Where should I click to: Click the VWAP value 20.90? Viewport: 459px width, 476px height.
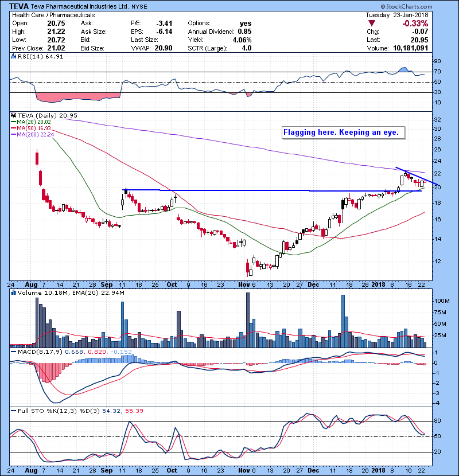click(x=163, y=48)
